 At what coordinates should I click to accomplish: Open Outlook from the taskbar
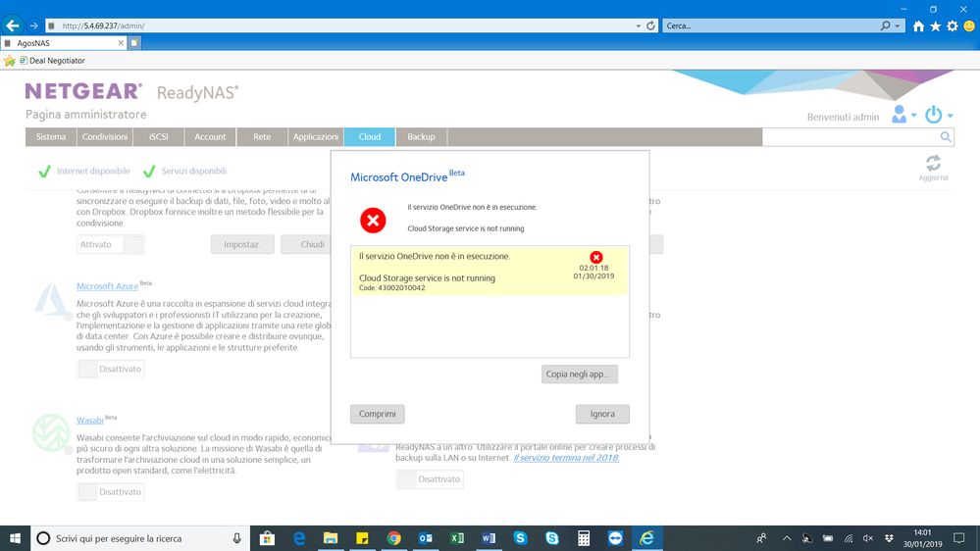click(x=426, y=538)
